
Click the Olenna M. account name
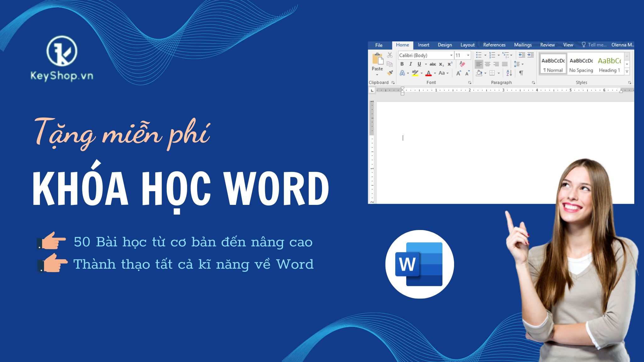(622, 45)
